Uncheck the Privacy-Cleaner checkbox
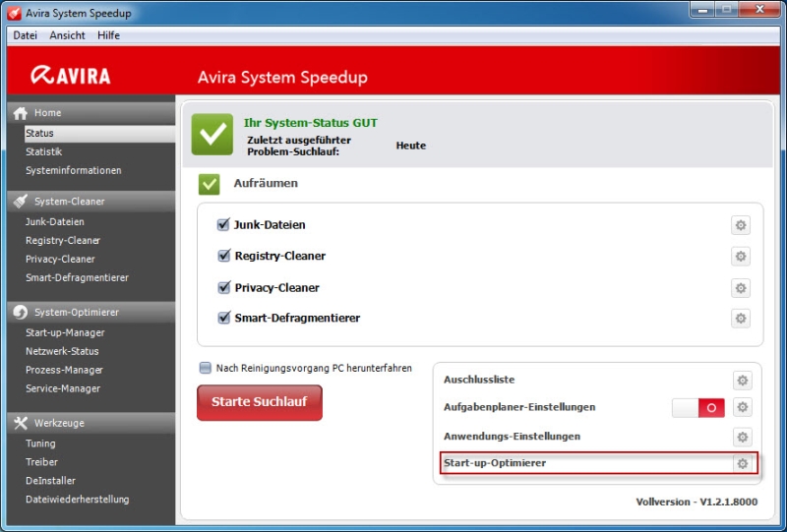The width and height of the screenshot is (787, 532). pos(223,287)
